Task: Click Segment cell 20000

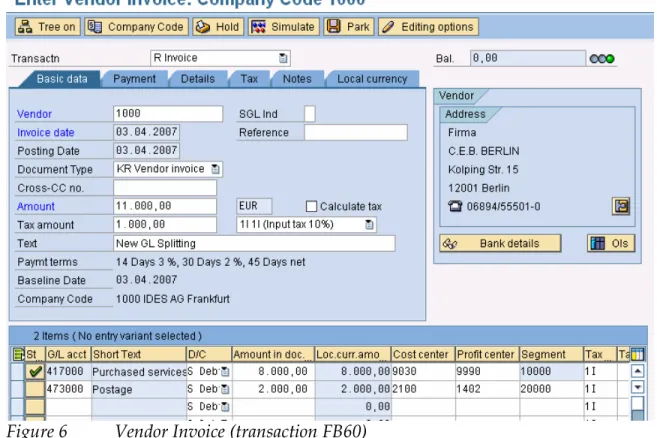Action: [x=551, y=389]
